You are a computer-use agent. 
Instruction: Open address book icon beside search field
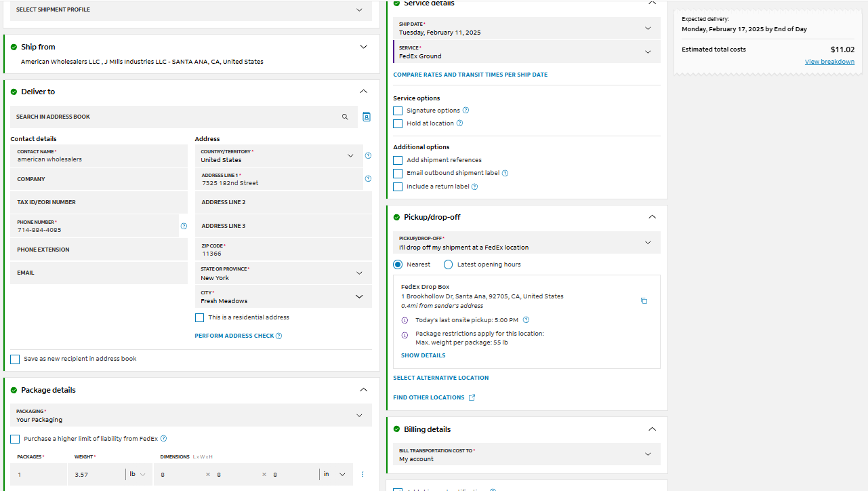click(367, 117)
